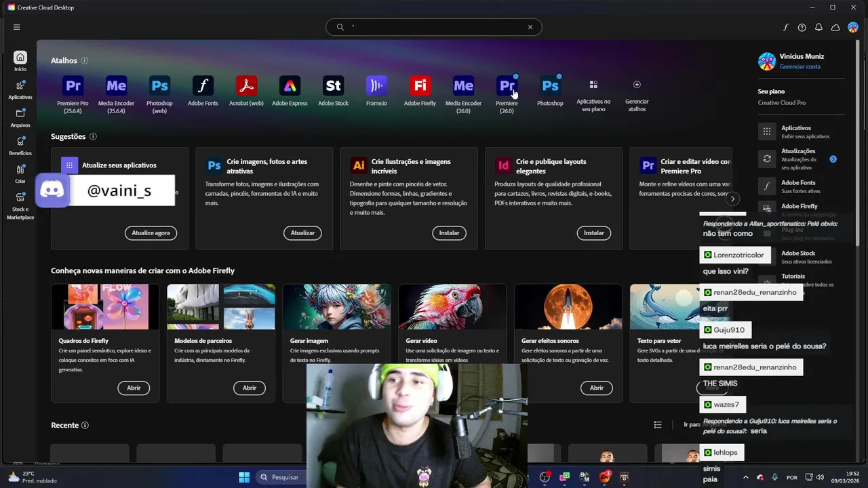Click inside the top search field

(x=434, y=27)
